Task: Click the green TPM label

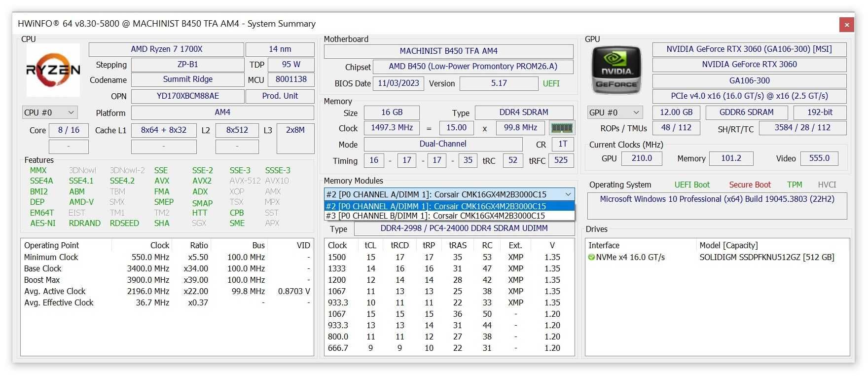Action: tap(795, 185)
